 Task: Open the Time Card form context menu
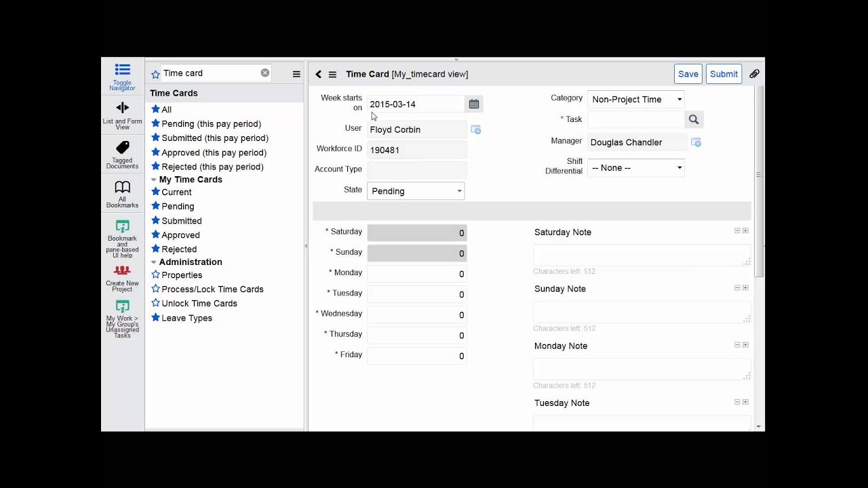[332, 75]
